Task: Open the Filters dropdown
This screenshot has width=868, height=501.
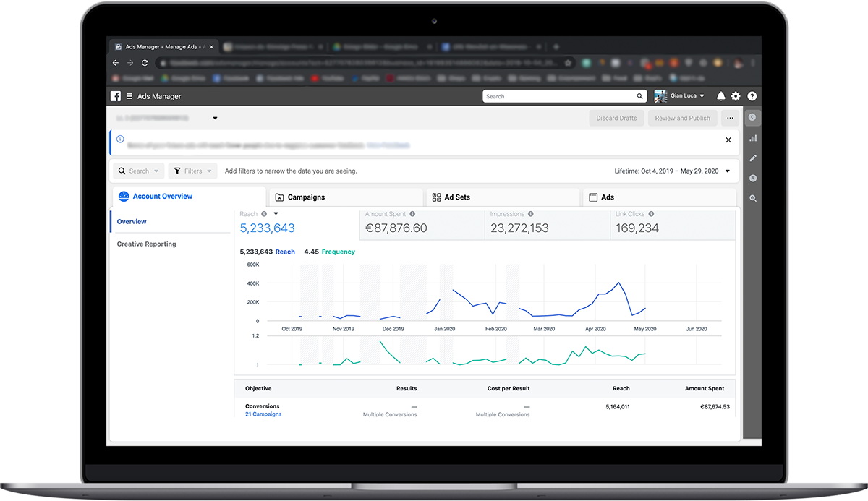Action: coord(192,171)
